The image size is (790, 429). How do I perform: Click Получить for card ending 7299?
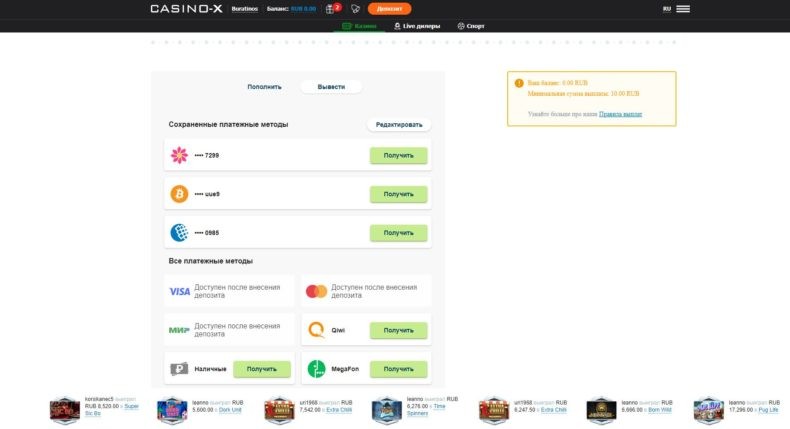click(x=398, y=155)
